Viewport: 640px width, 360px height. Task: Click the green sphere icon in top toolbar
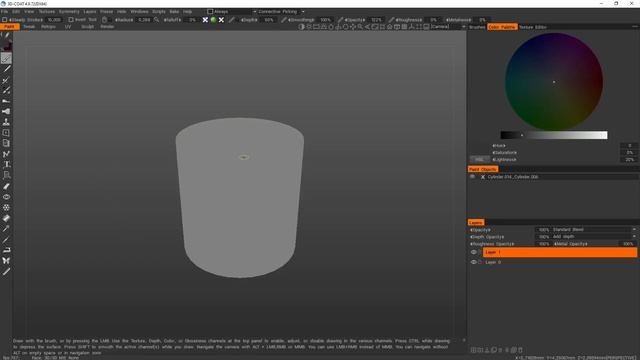click(213, 20)
